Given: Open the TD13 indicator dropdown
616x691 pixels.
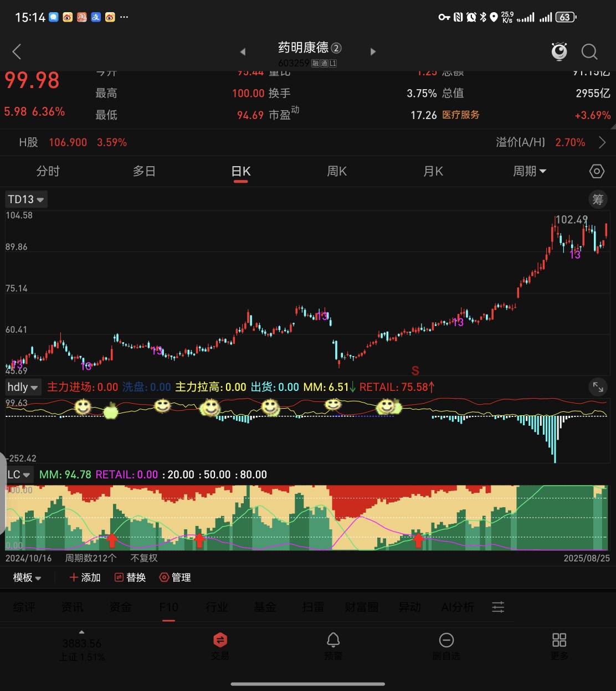Looking at the screenshot, I should pyautogui.click(x=26, y=199).
